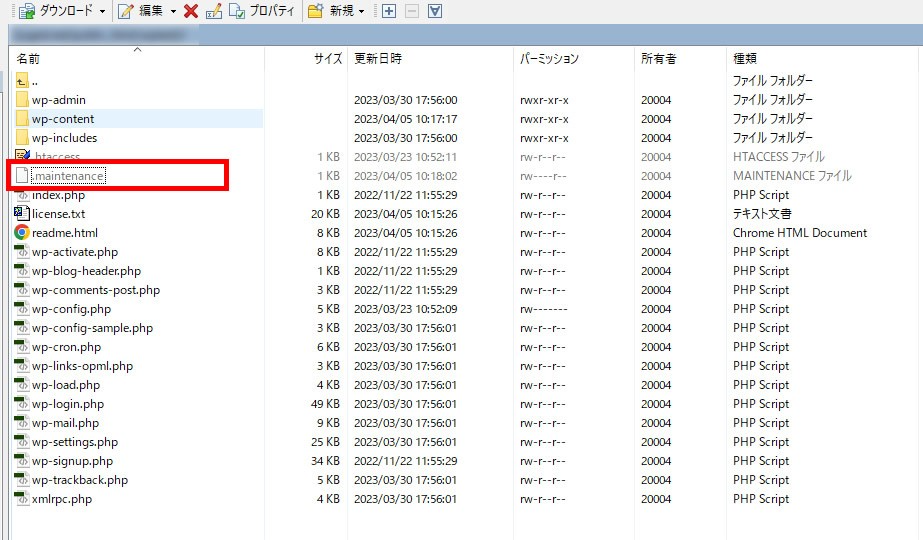Select the wp-comments-post.php file name

(x=96, y=290)
